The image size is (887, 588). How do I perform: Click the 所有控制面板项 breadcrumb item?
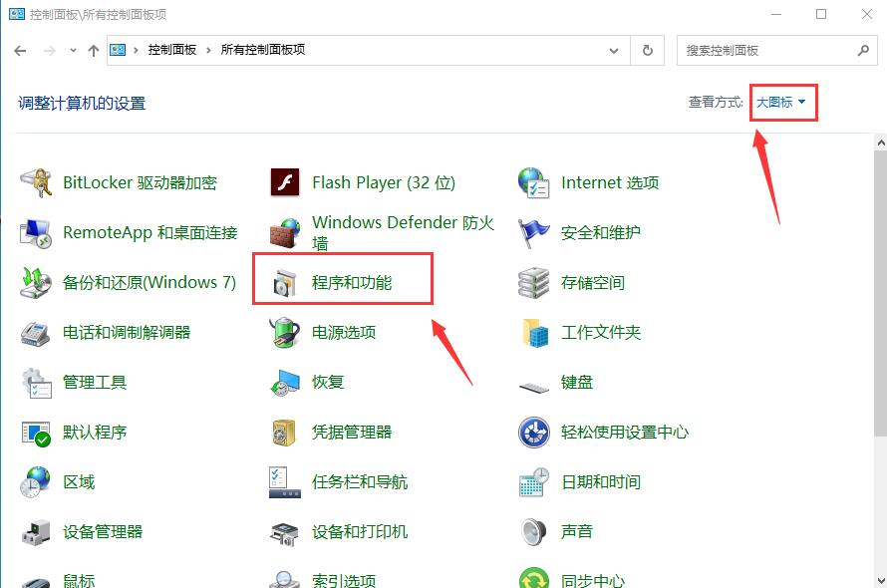[262, 50]
